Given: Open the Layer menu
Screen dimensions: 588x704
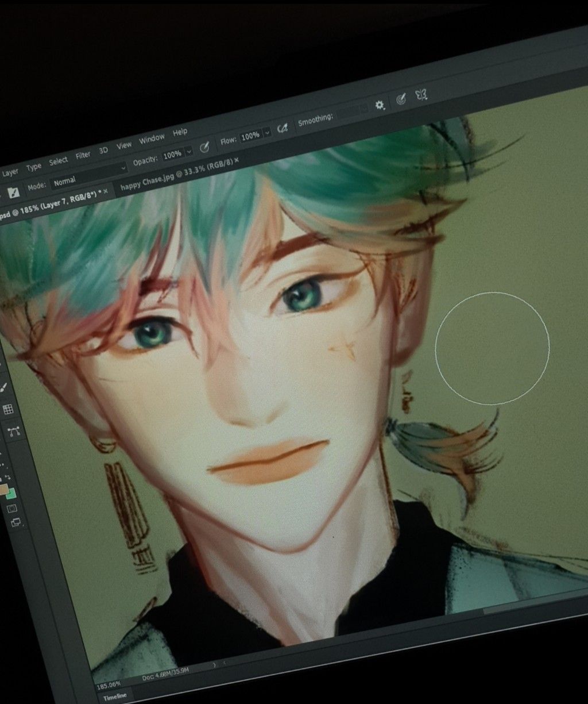Looking at the screenshot, I should tap(10, 172).
